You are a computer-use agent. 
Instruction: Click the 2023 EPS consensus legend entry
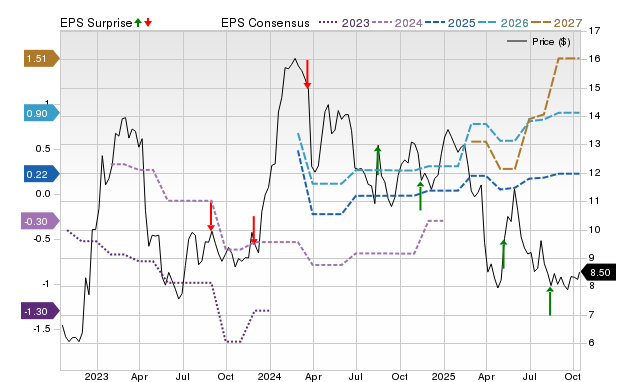(344, 23)
